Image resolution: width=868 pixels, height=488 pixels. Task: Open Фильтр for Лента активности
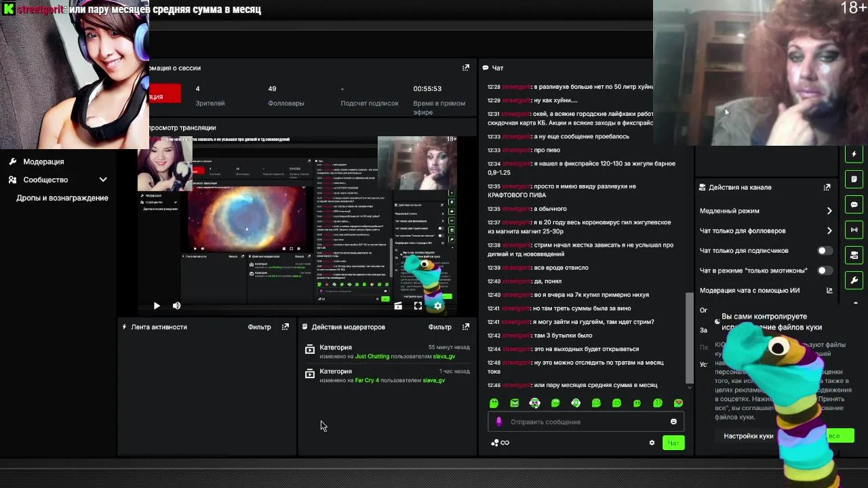point(259,327)
